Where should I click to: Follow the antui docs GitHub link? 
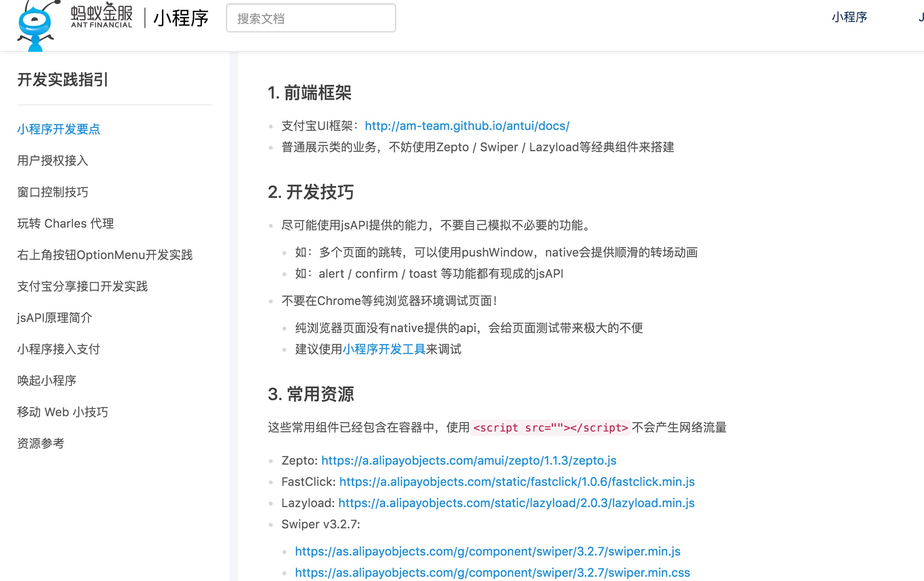tap(467, 126)
